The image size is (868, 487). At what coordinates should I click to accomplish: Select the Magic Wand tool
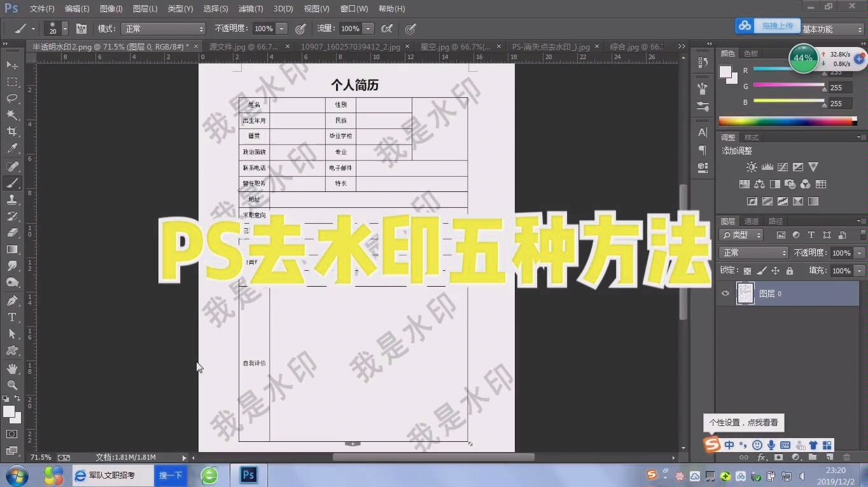click(12, 115)
